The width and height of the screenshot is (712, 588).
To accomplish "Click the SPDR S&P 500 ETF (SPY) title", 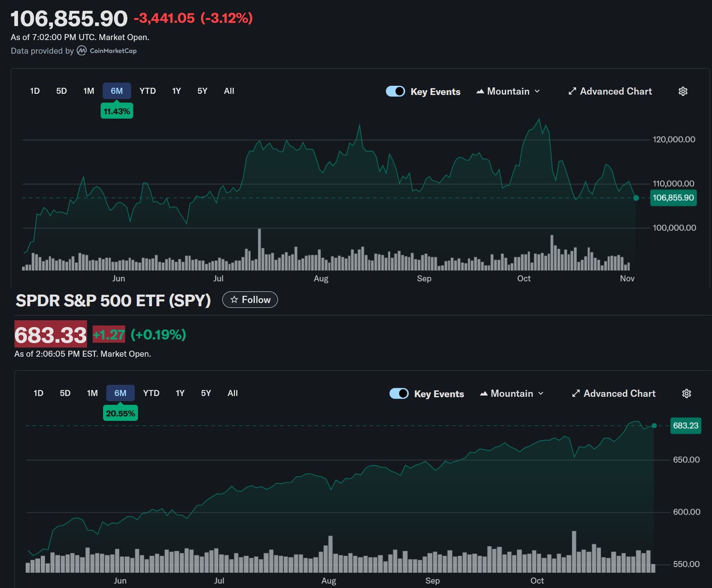I will click(x=113, y=300).
